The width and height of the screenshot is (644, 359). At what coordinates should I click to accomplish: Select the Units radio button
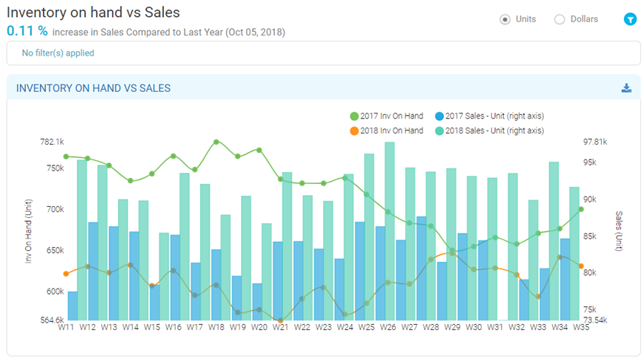coord(505,19)
